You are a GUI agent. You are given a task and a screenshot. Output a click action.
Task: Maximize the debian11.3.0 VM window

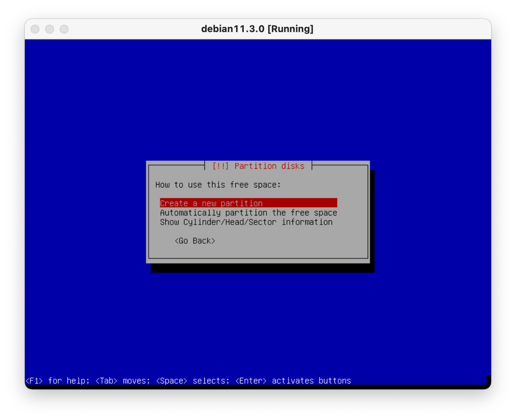(64, 29)
